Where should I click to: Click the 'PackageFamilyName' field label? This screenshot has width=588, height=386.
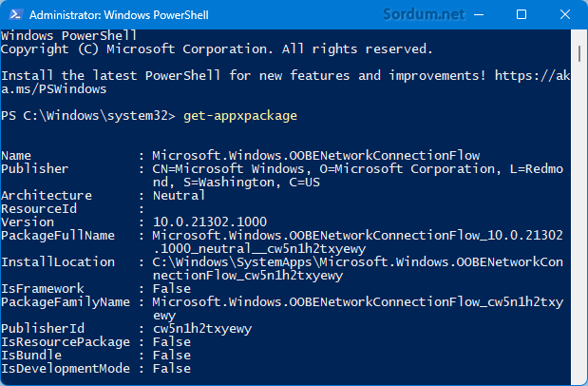66,302
